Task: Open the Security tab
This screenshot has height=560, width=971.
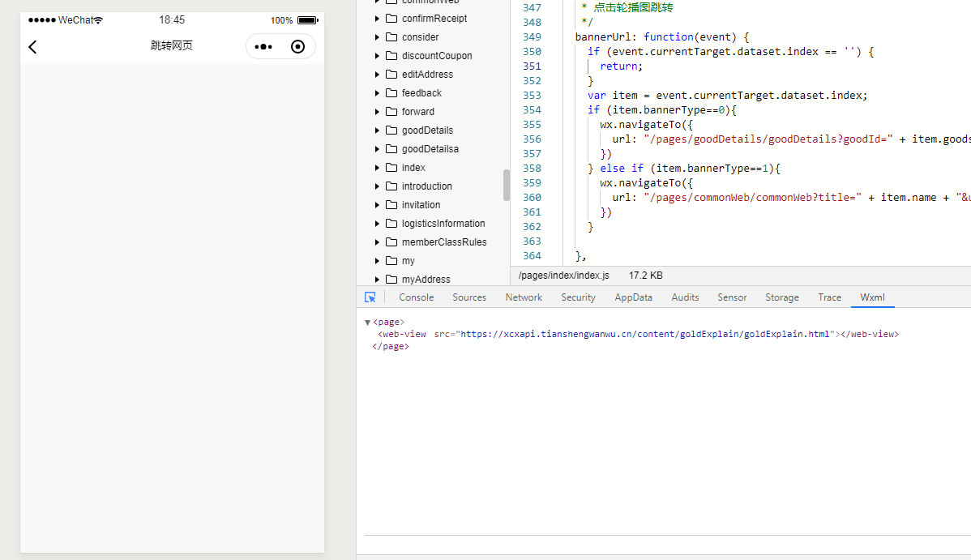Action: pos(579,297)
